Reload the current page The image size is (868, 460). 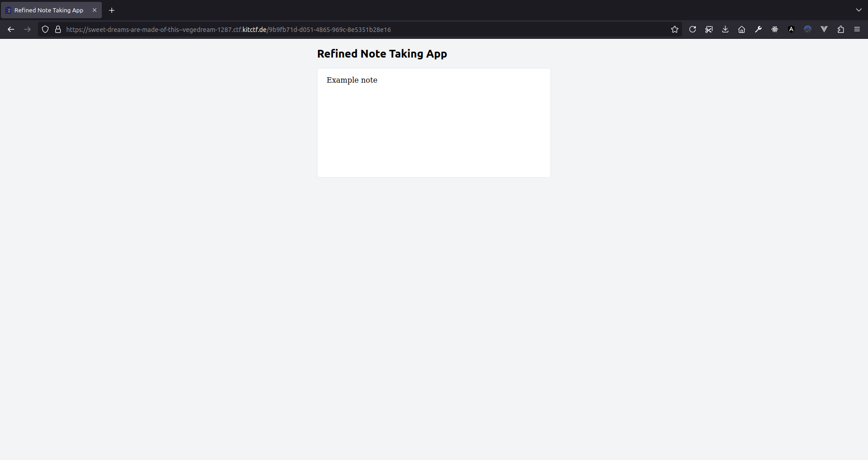[693, 29]
